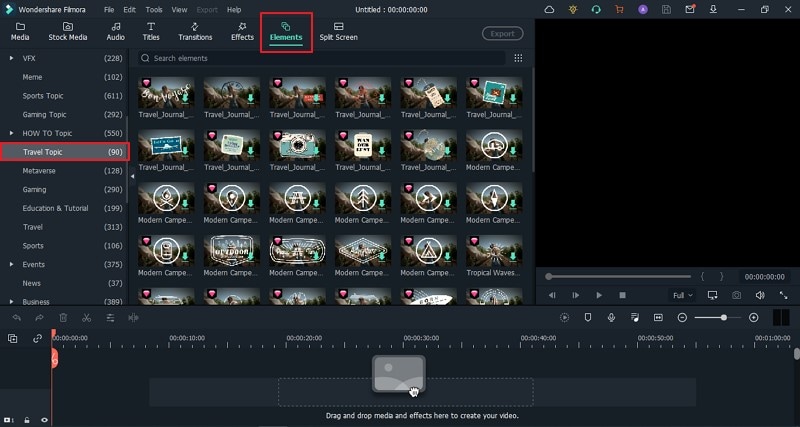This screenshot has height=427, width=800.
Task: Toggle the timeline link icon
Action: tap(37, 338)
